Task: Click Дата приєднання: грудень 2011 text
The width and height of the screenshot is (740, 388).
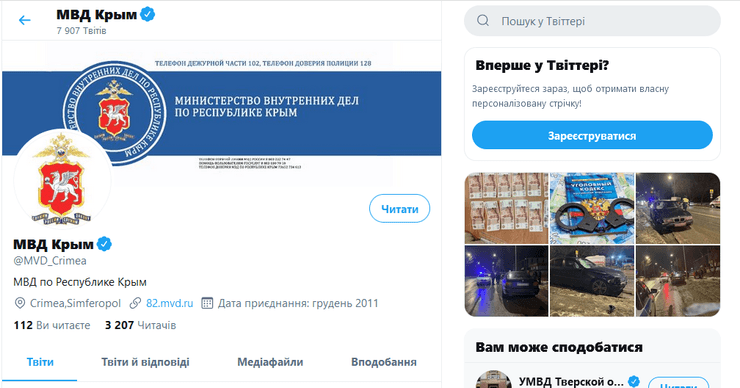Action: (x=298, y=304)
